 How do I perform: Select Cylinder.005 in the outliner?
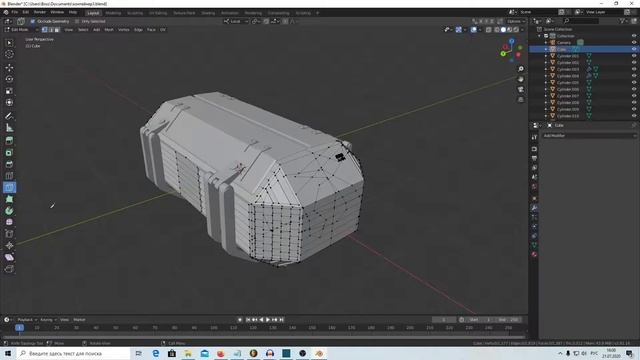(x=568, y=82)
